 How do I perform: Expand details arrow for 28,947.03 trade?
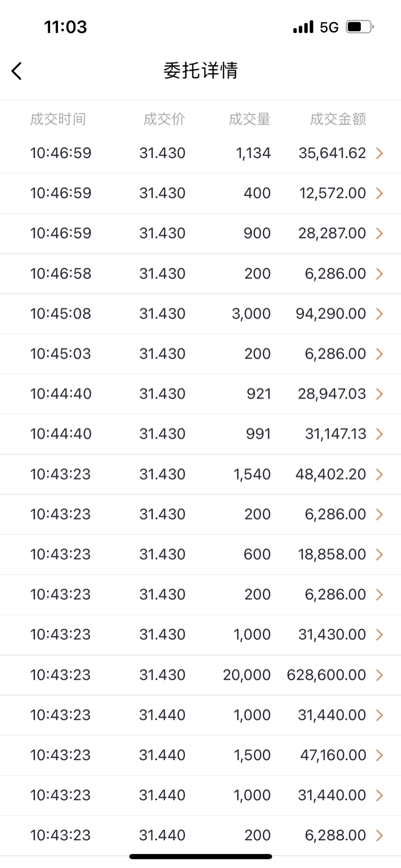click(x=380, y=394)
